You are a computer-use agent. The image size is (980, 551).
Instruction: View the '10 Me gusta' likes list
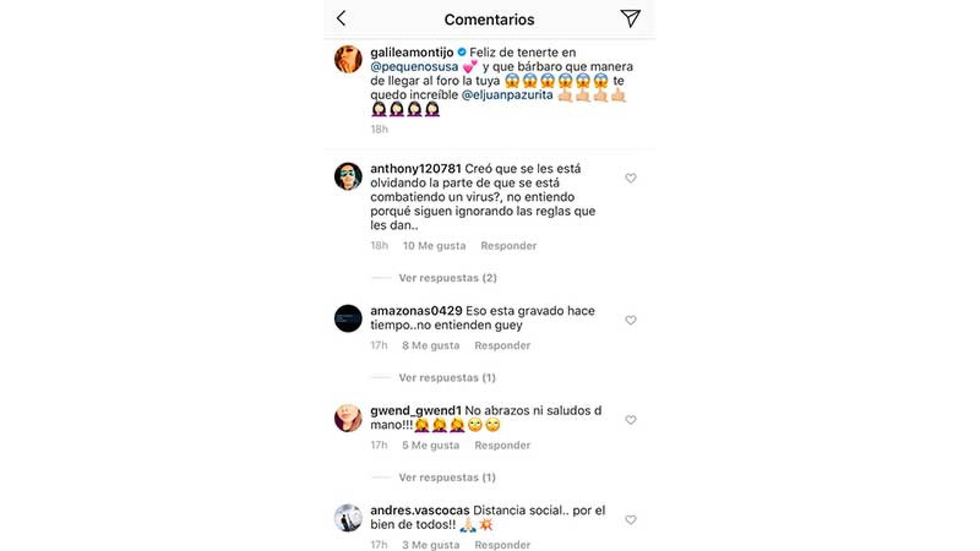coord(434,246)
